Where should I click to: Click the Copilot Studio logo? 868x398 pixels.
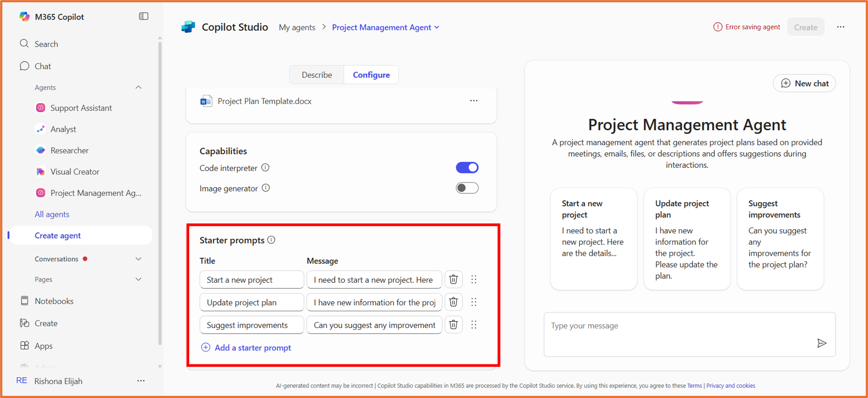[x=188, y=26]
